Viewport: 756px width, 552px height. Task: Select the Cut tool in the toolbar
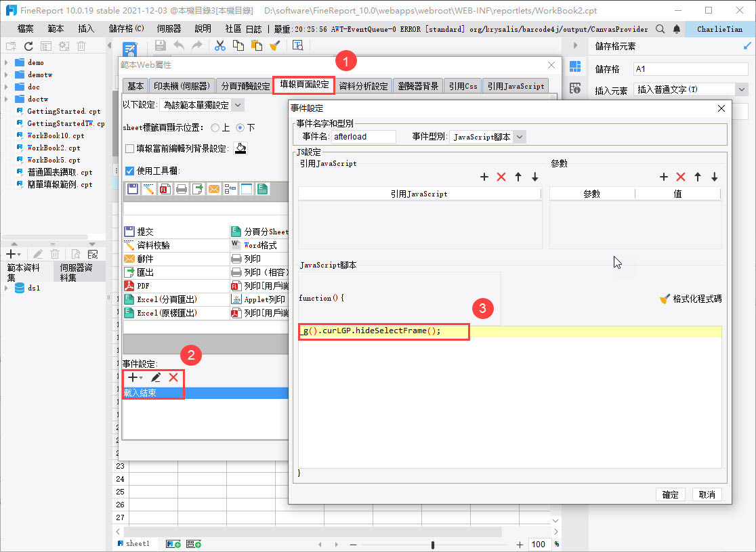pos(219,43)
